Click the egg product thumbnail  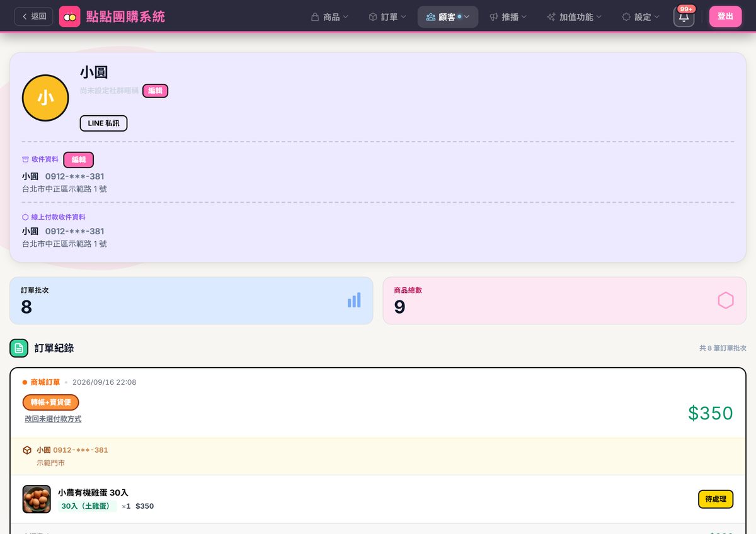point(37,499)
